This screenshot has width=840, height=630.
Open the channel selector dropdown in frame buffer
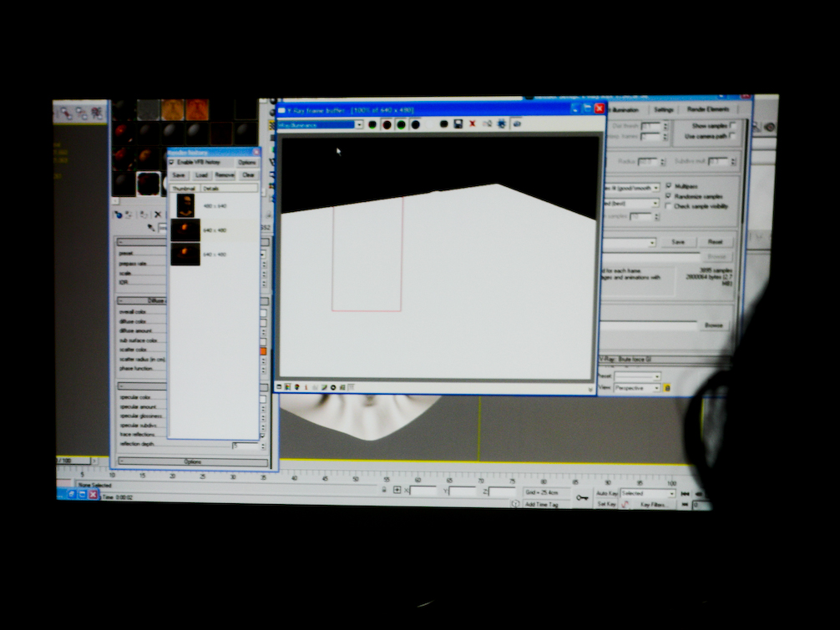coord(359,124)
